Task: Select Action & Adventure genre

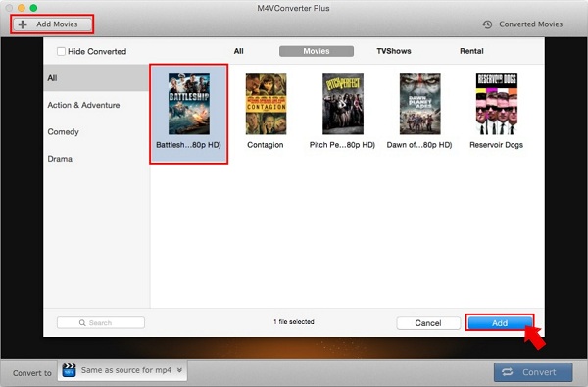Action: pyautogui.click(x=96, y=105)
